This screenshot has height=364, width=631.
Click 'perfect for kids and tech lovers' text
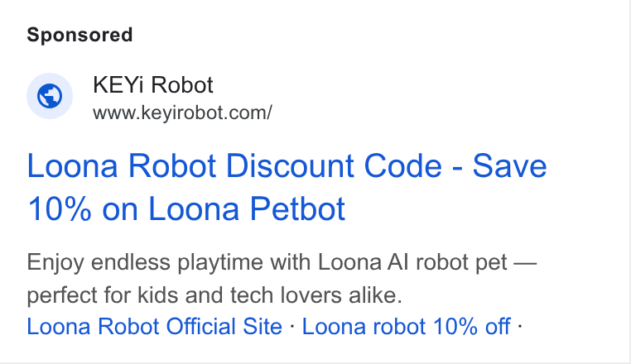186,295
